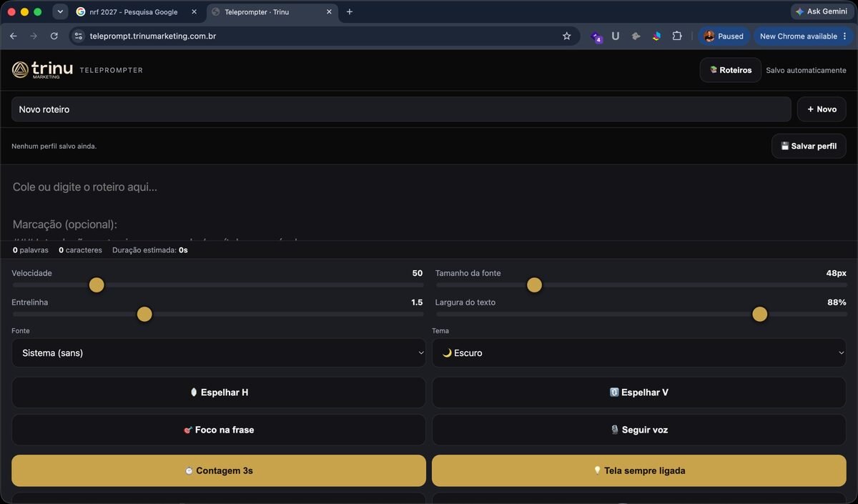Disable Tela sempre ligada option
The height and width of the screenshot is (504, 858).
(639, 470)
